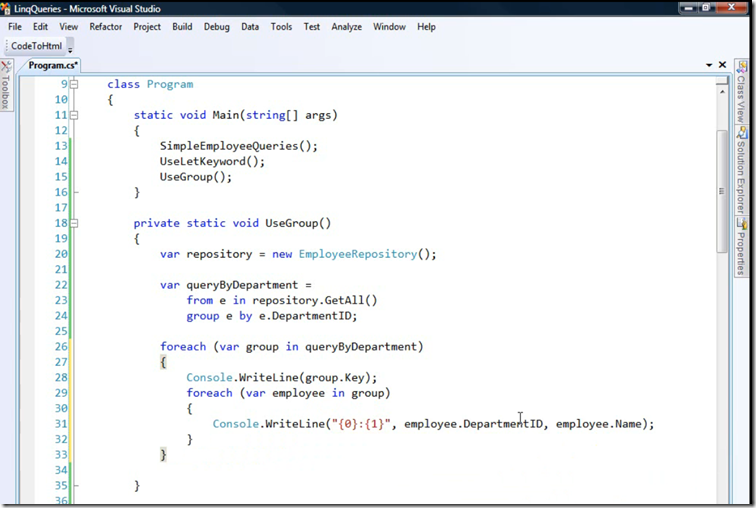The image size is (756, 508).
Task: Click the vertical scrollbar thumb
Action: pyautogui.click(x=722, y=191)
